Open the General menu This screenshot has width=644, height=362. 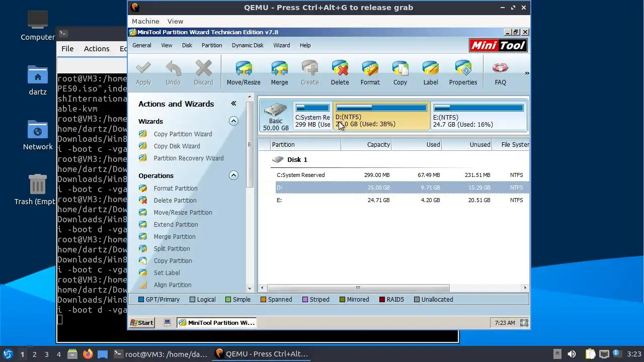tap(141, 45)
